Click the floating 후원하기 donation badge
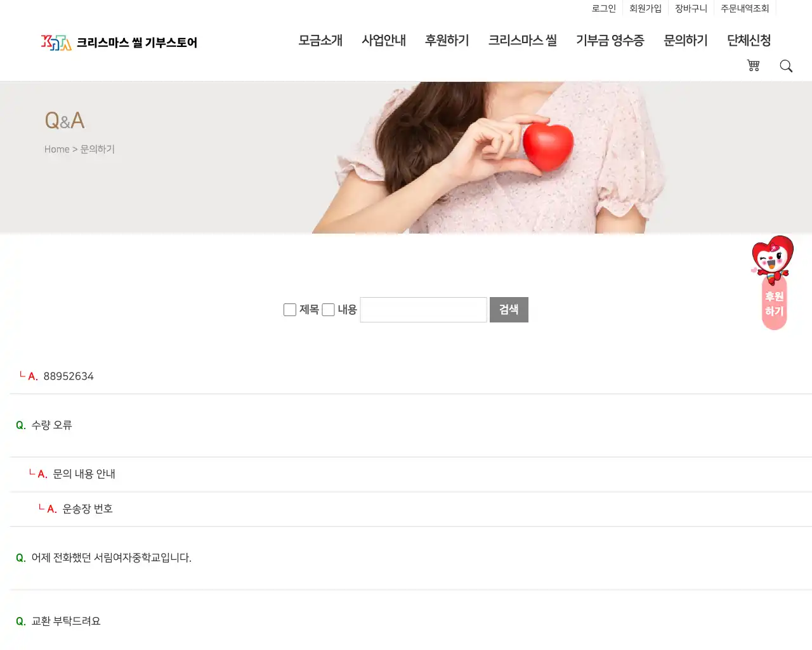 click(773, 303)
